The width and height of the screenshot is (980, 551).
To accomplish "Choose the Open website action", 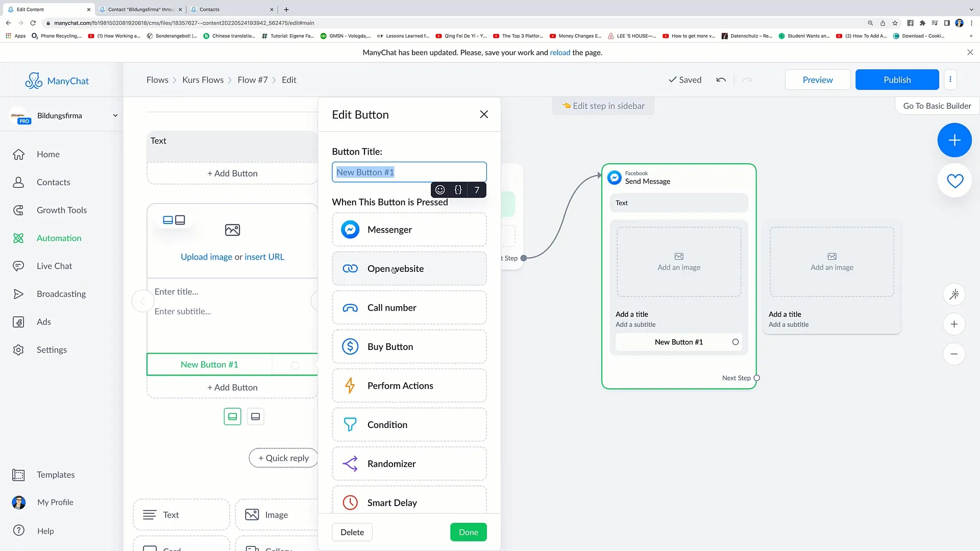I will click(x=409, y=269).
